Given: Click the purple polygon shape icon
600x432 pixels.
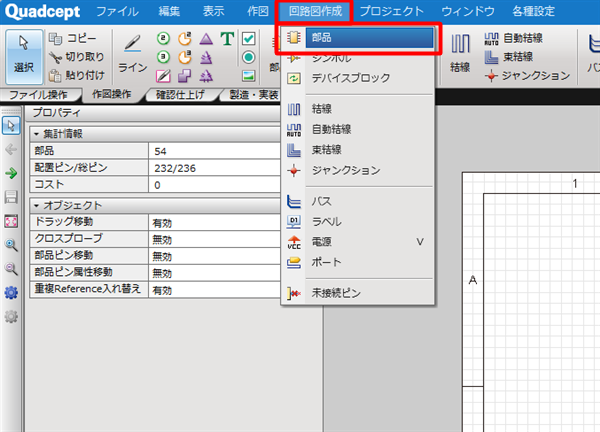Looking at the screenshot, I should tap(185, 76).
